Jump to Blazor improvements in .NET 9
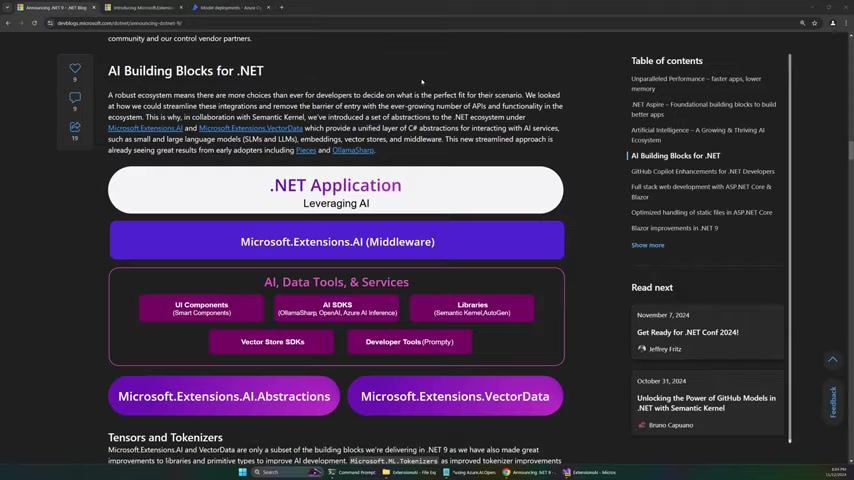 click(x=674, y=228)
